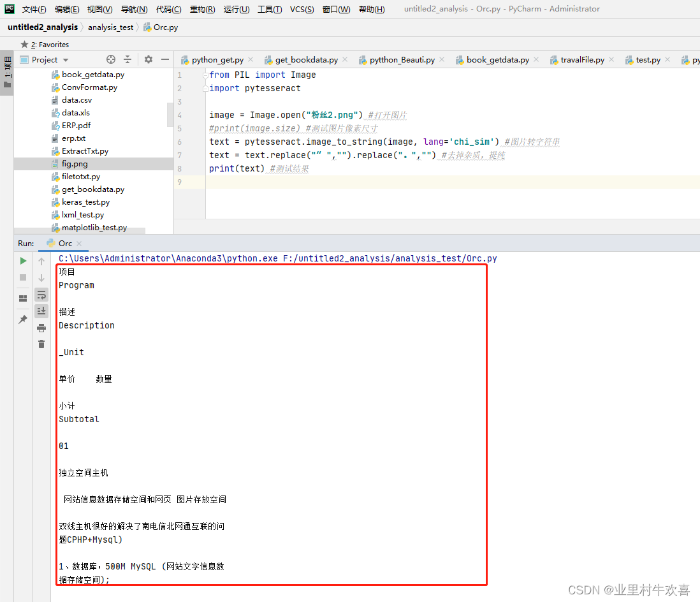Toggle scroll to end in console
Viewport: 700px width, 602px height.
pos(41,311)
